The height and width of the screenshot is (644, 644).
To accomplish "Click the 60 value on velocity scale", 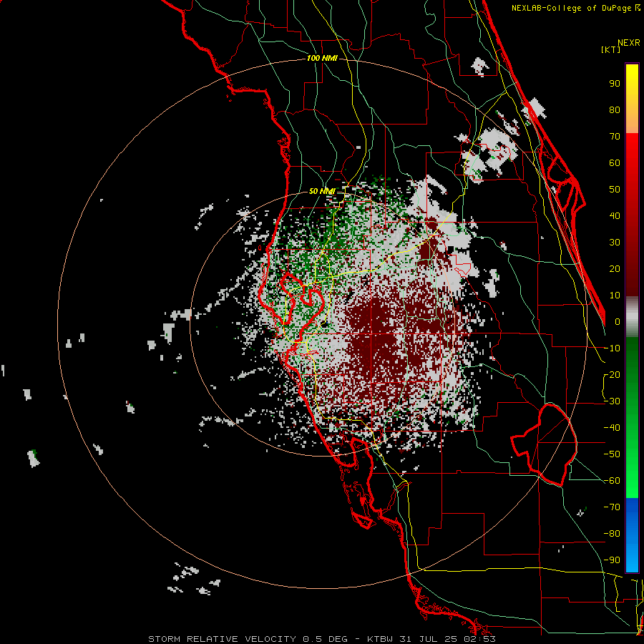I will [x=615, y=162].
